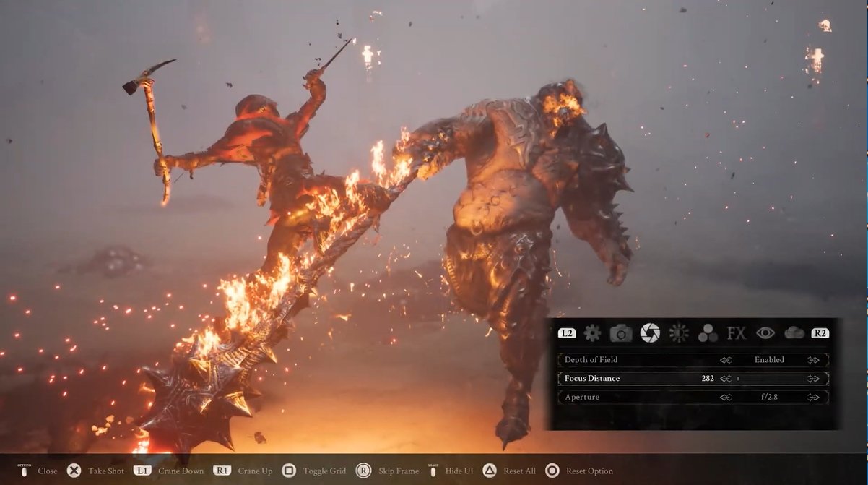Click the Reset Option label
The height and width of the screenshot is (485, 868).
589,471
